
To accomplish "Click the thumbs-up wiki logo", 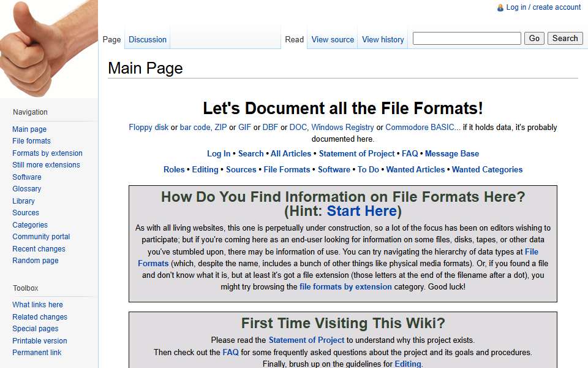I will (49, 49).
